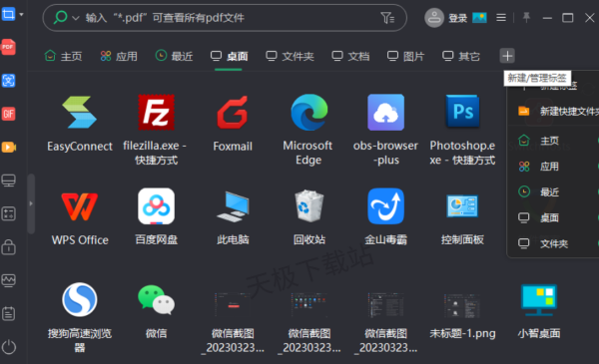Viewport: 599px width, 364px height.
Task: Click the activity monitor sidebar icon
Action: tap(8, 280)
